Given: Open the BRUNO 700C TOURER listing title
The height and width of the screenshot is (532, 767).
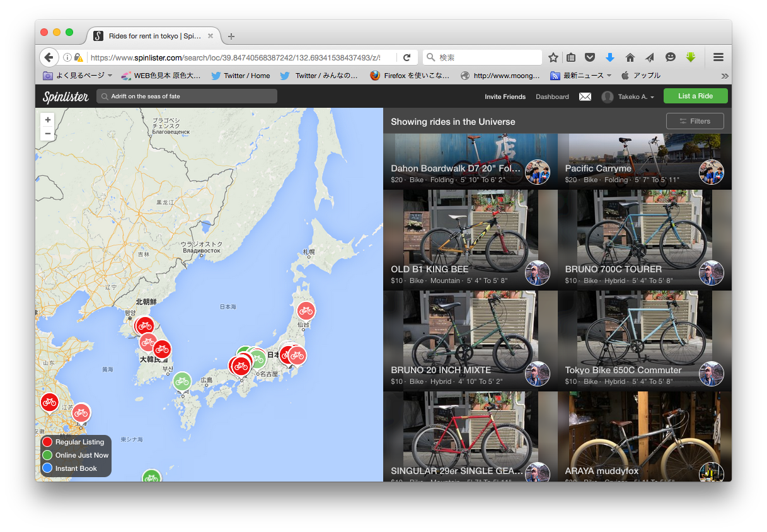Looking at the screenshot, I should [613, 269].
